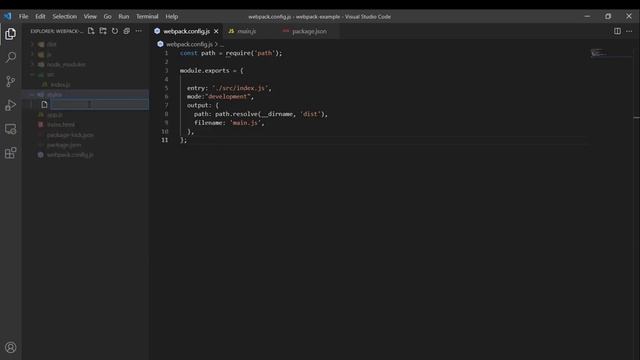Open the View menu
This screenshot has width=640, height=360.
click(x=90, y=17)
